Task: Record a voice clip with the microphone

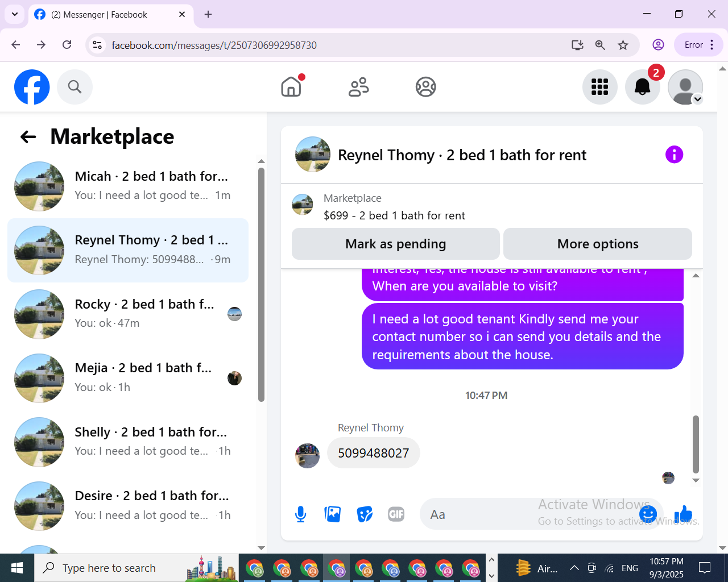Action: click(301, 514)
